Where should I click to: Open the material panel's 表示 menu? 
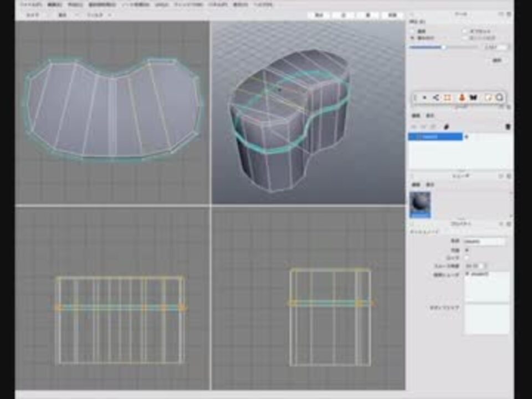pos(430,185)
